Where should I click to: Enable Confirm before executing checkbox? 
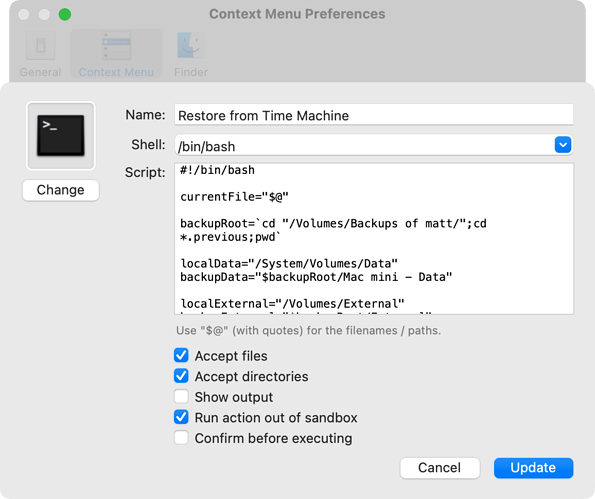181,438
